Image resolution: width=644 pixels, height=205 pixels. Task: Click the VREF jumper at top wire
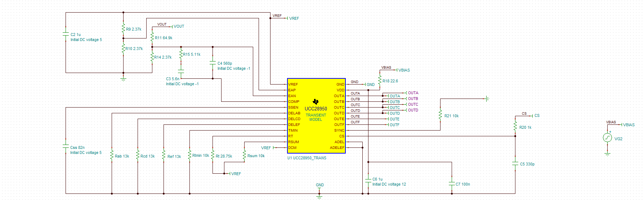coord(292,18)
